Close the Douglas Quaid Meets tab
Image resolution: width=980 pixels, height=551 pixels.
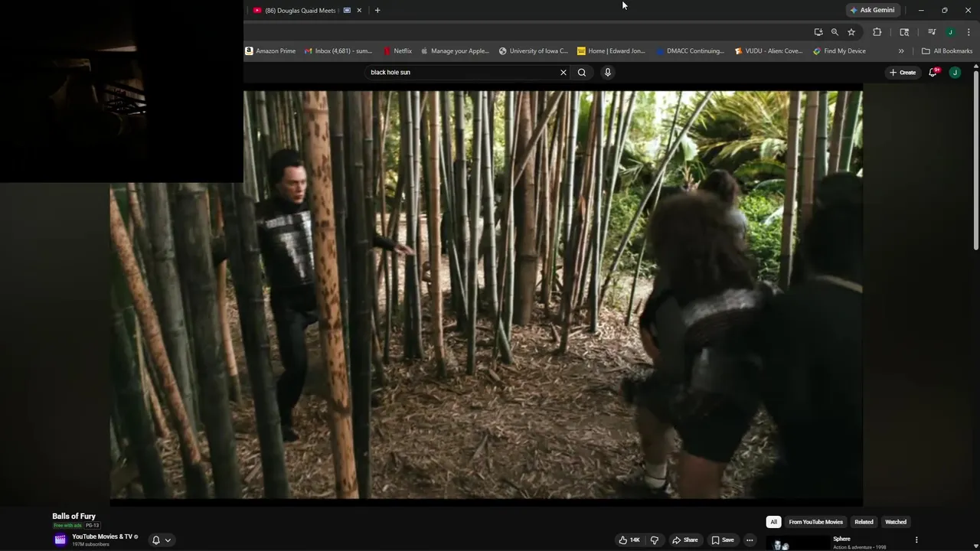pyautogui.click(x=359, y=10)
